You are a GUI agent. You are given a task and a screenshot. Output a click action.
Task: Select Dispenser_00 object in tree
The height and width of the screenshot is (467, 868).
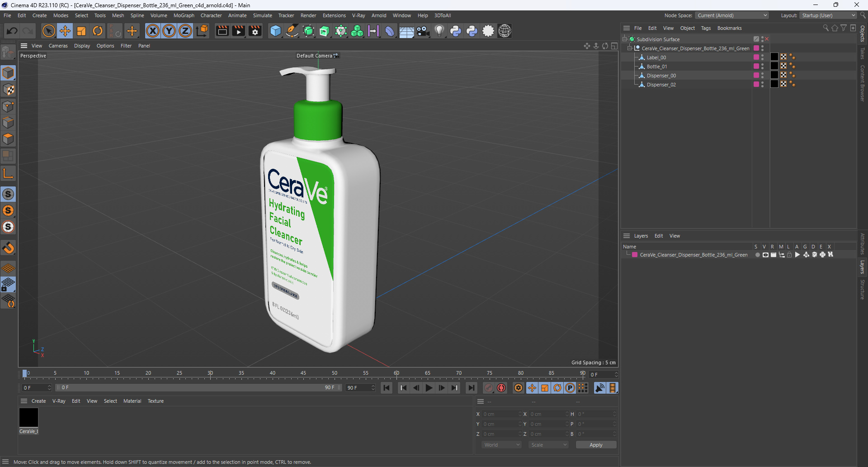pos(661,76)
